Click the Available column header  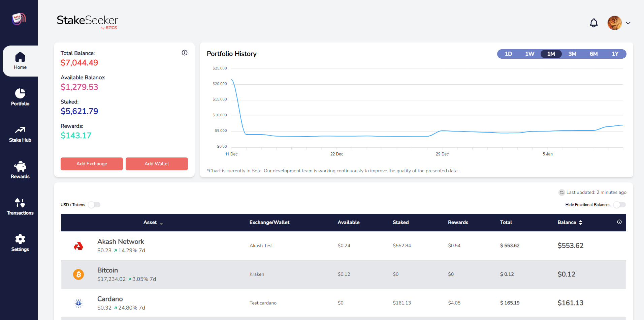tap(349, 223)
